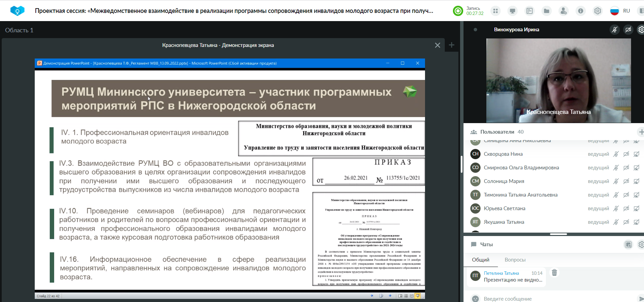Image resolution: width=644 pixels, height=302 pixels.
Task: Open the notes/polls document icon in toolbar
Action: click(x=530, y=11)
